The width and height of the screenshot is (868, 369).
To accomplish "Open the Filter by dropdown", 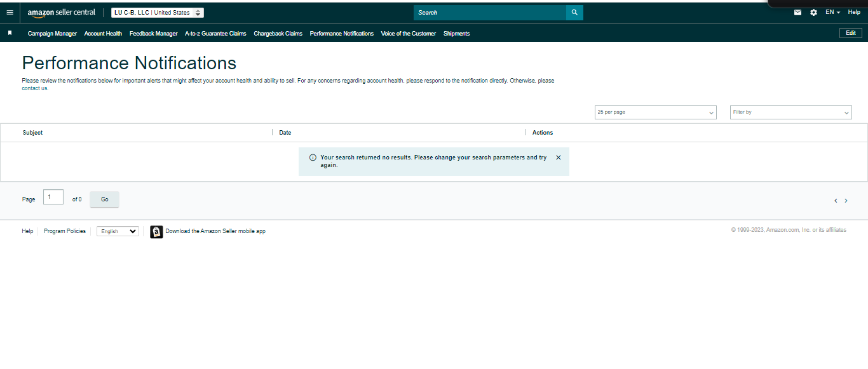I will click(790, 112).
